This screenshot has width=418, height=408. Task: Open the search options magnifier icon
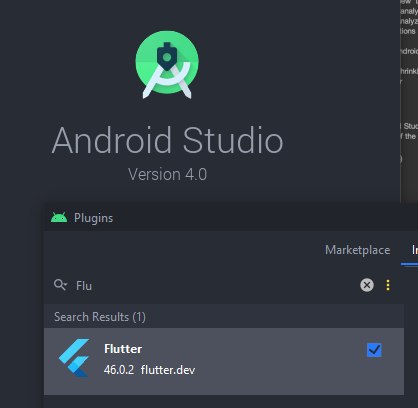coord(60,285)
